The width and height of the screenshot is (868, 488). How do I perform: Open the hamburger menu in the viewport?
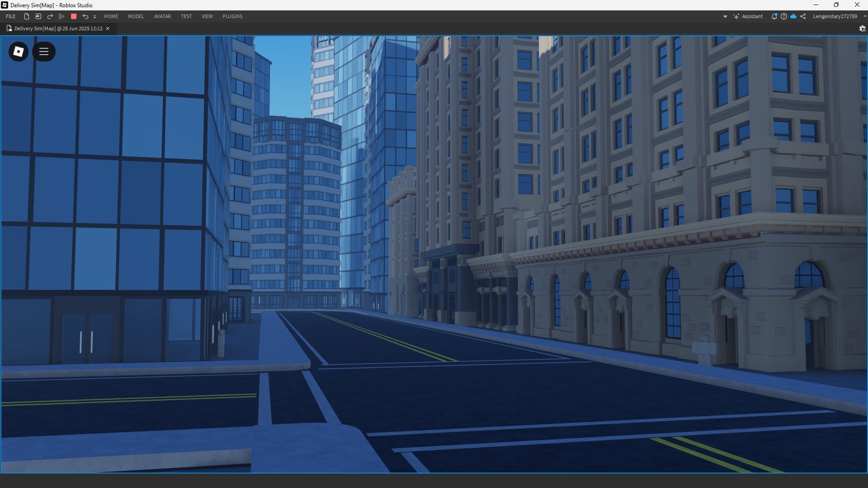pos(44,52)
